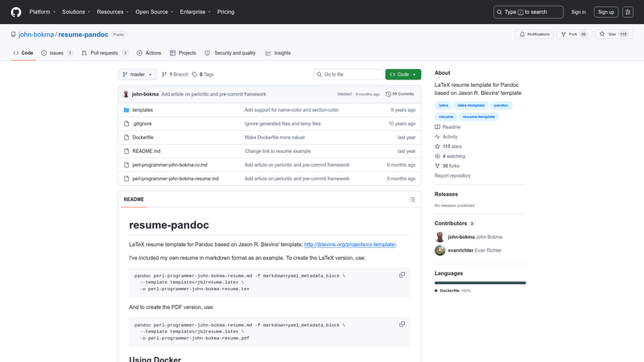
Task: View the 1 Branch link
Action: pos(175,74)
